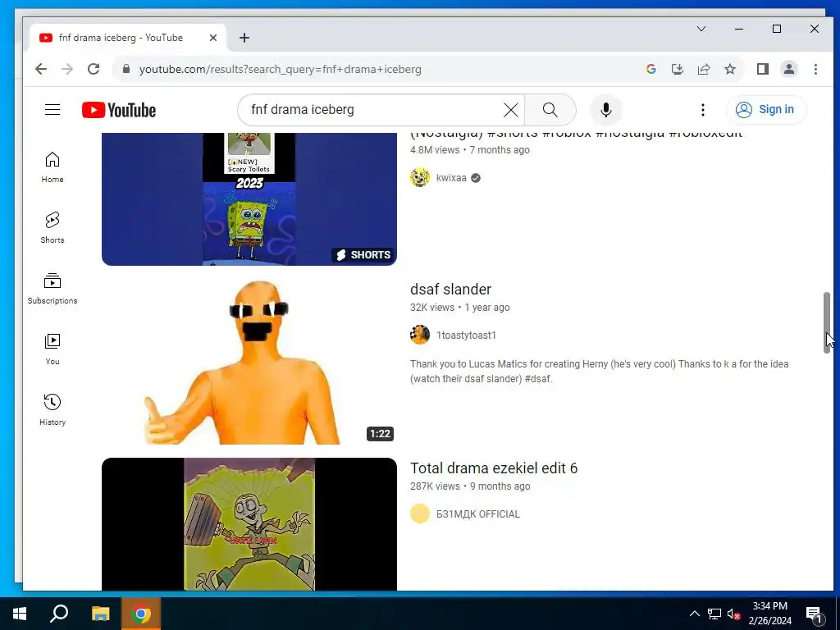Click the address bar URL
Viewport: 840px width, 630px height.
coord(281,69)
